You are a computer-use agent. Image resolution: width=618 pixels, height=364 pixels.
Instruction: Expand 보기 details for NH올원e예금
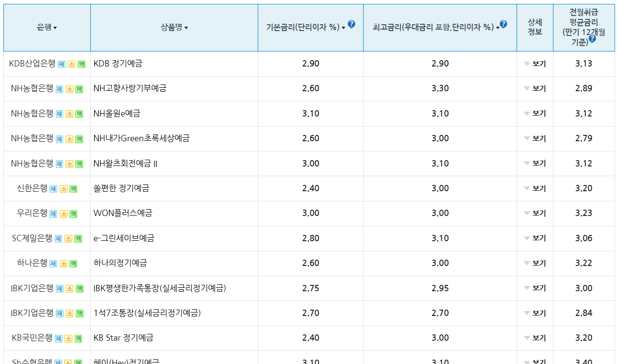click(x=535, y=114)
